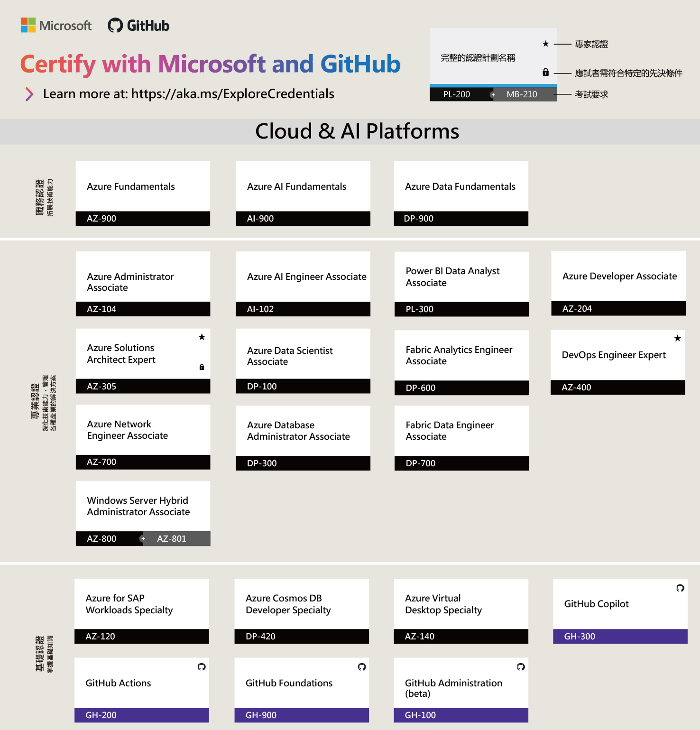Click the GitHub icon on the GitHub Foundations card
The width and height of the screenshot is (700, 730).
[362, 667]
